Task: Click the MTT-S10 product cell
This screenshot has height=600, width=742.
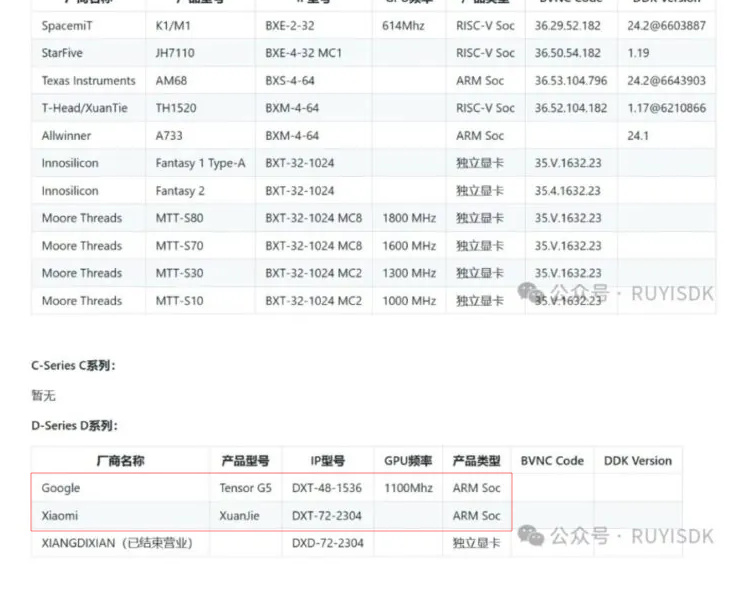Action: [x=179, y=301]
